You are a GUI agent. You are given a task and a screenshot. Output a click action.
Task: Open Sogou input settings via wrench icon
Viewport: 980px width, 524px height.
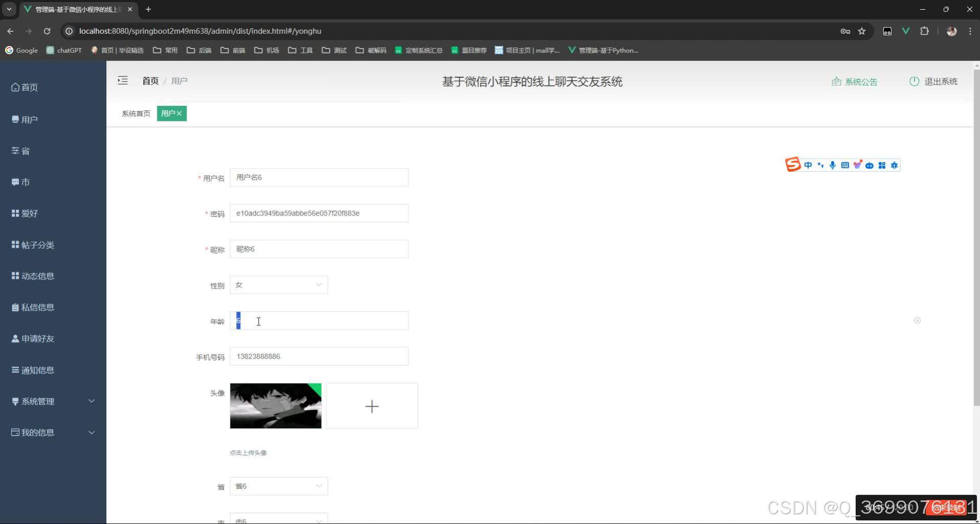[x=895, y=165]
